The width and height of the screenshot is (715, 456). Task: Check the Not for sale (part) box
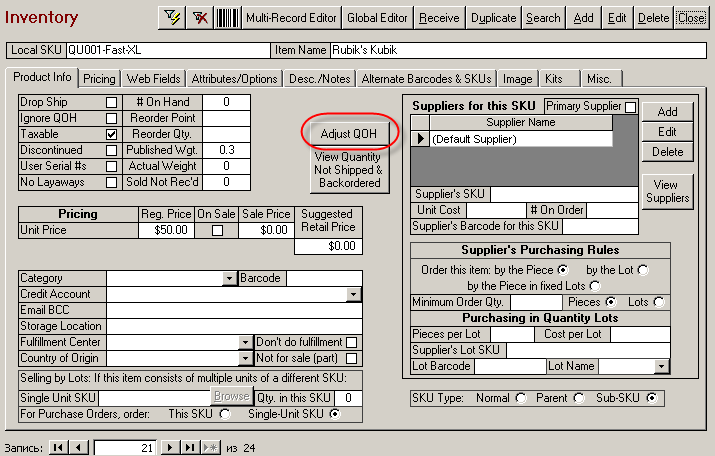pyautogui.click(x=352, y=358)
